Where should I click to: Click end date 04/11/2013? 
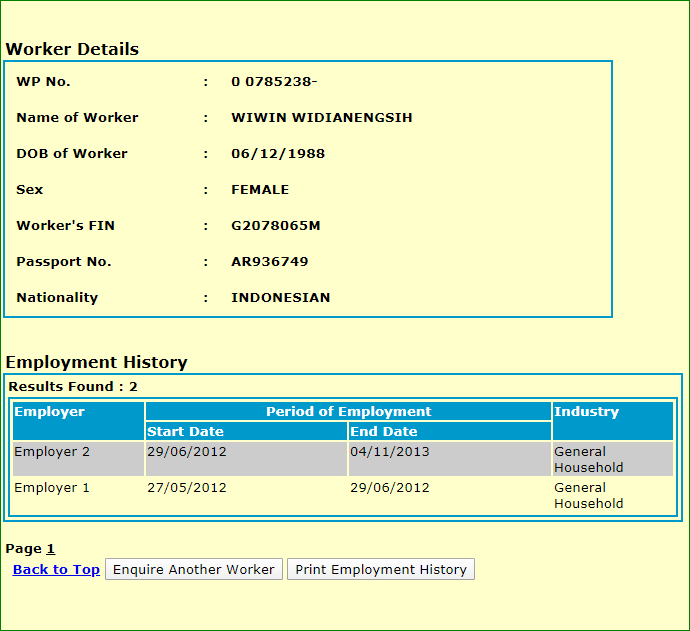[389, 452]
